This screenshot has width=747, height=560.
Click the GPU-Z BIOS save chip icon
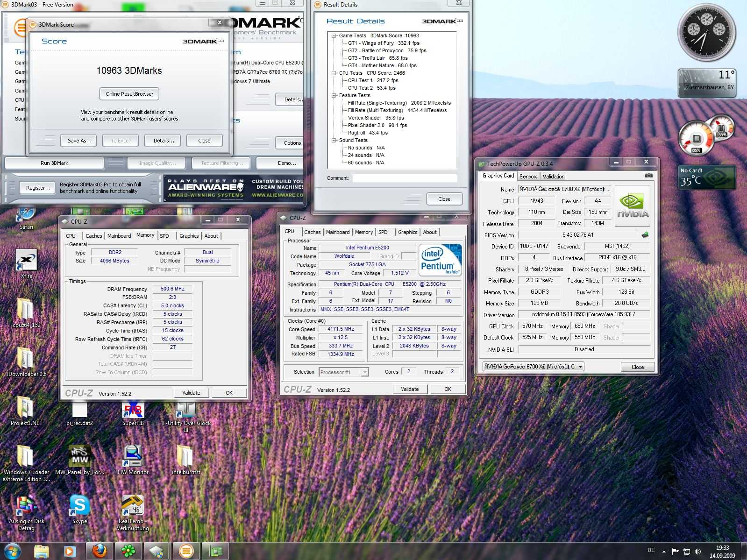[645, 234]
